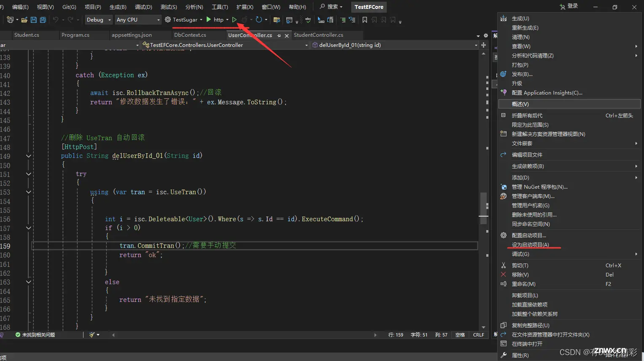Choose 重新生成(E) from the context menu
The image size is (644, 361).
tap(525, 28)
